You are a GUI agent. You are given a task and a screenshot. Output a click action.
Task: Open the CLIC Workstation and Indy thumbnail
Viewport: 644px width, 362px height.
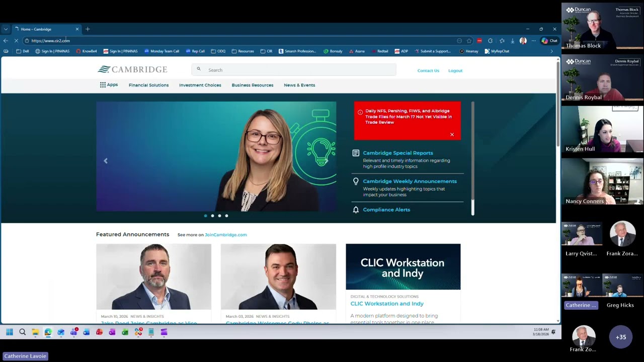point(403,267)
